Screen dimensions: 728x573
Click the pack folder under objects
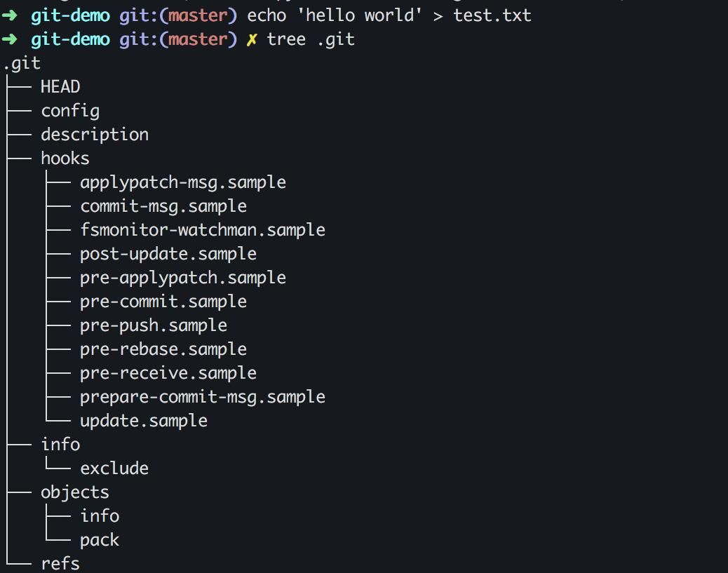click(100, 540)
